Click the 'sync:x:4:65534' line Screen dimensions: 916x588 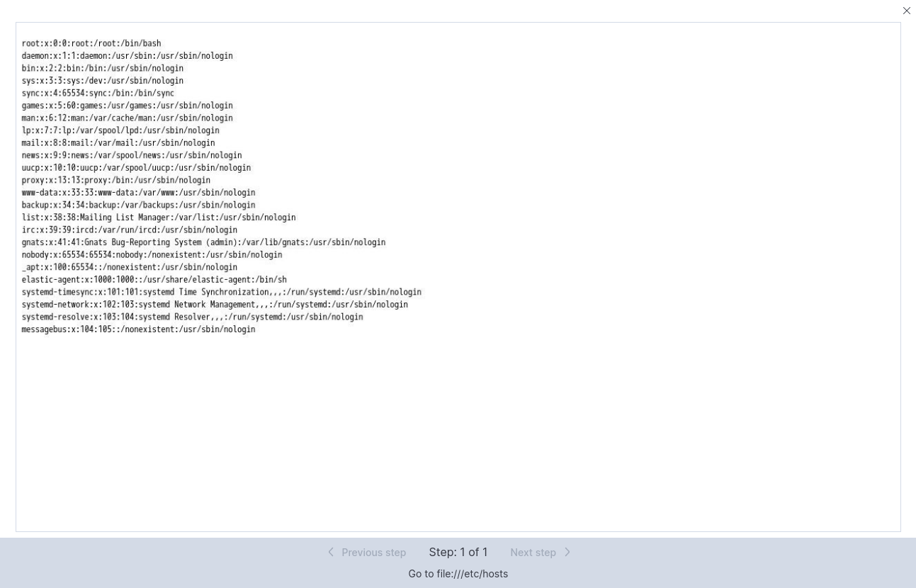click(x=98, y=94)
